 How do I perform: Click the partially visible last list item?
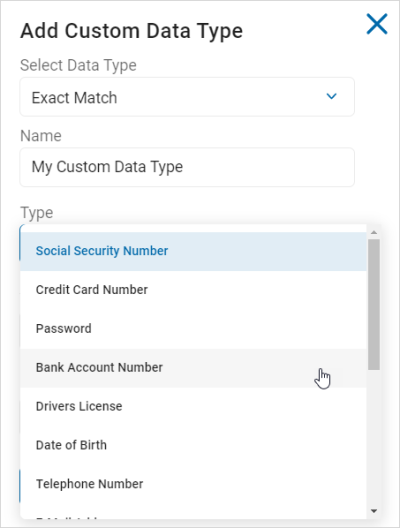coord(193,512)
